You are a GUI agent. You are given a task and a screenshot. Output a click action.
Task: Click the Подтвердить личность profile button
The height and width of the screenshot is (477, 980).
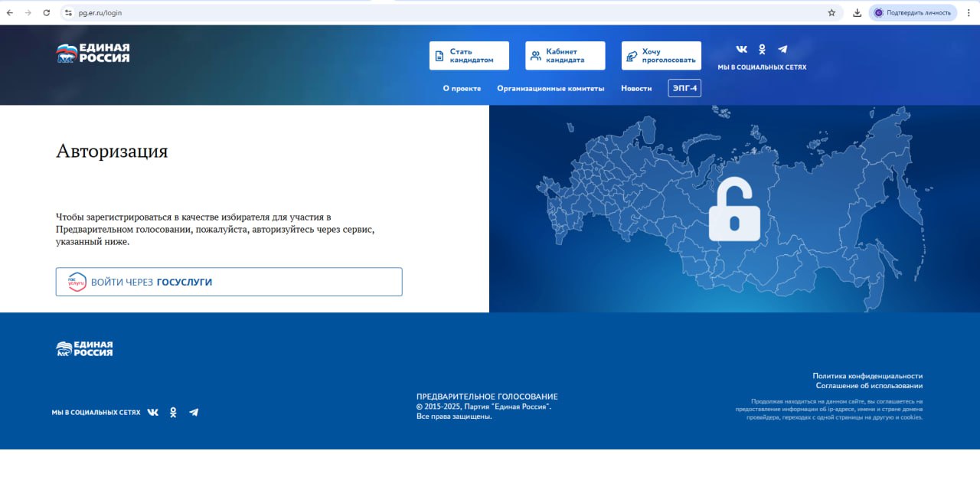point(913,12)
